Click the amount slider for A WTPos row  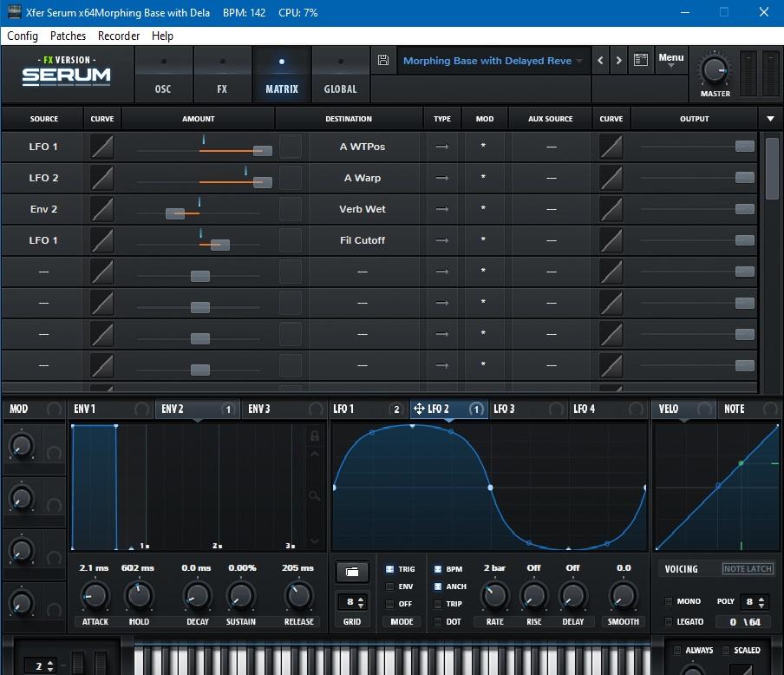pyautogui.click(x=263, y=151)
